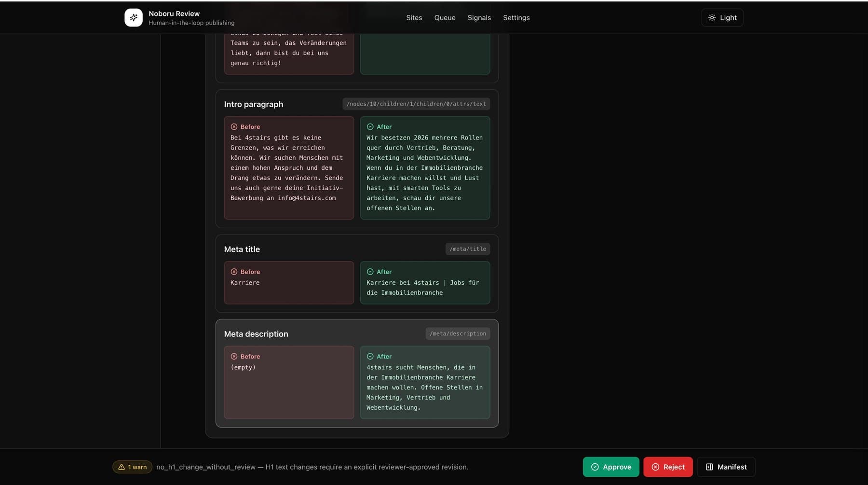Approve the proposed changes
This screenshot has width=868, height=485.
(x=610, y=467)
